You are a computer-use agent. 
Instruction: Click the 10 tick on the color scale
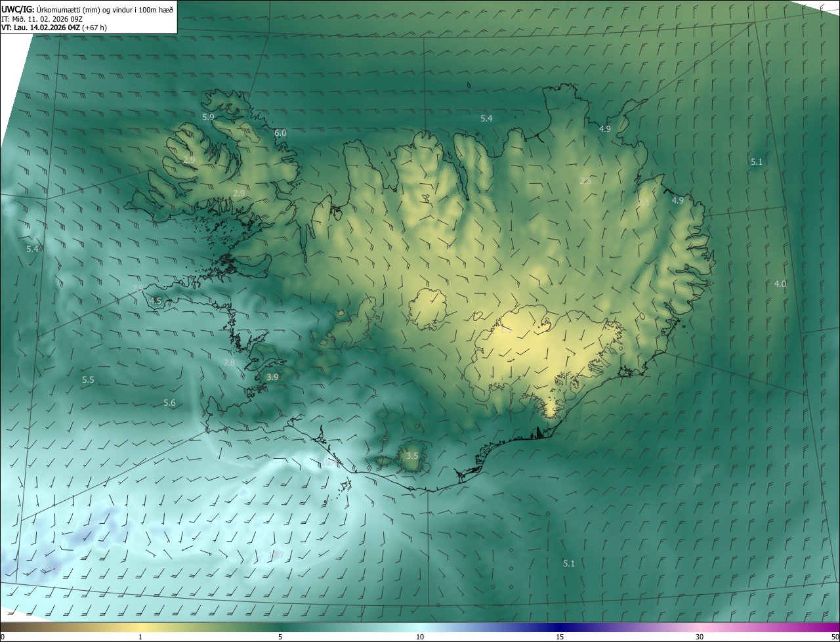420,637
